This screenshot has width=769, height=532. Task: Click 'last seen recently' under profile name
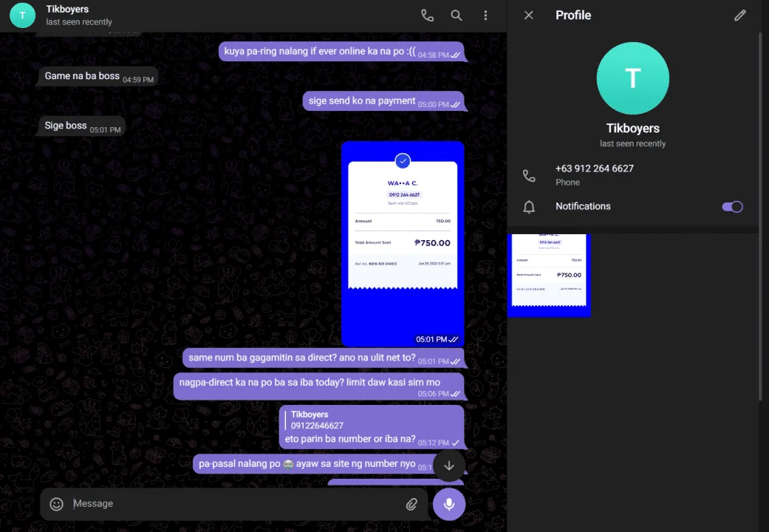632,143
